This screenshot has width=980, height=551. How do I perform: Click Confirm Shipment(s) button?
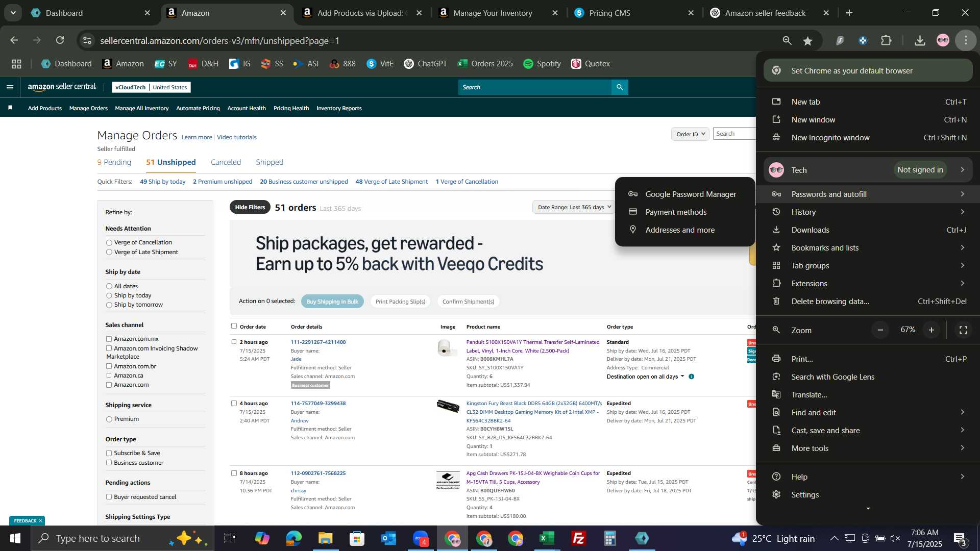pos(468,302)
